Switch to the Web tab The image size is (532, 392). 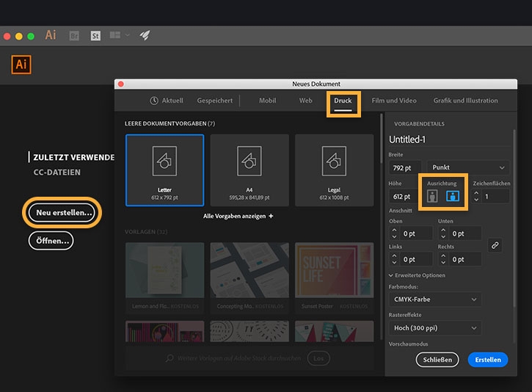[x=305, y=101]
